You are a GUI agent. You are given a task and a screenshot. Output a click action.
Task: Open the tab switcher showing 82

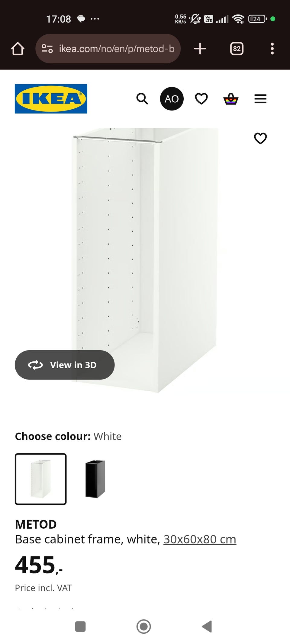pyautogui.click(x=237, y=49)
